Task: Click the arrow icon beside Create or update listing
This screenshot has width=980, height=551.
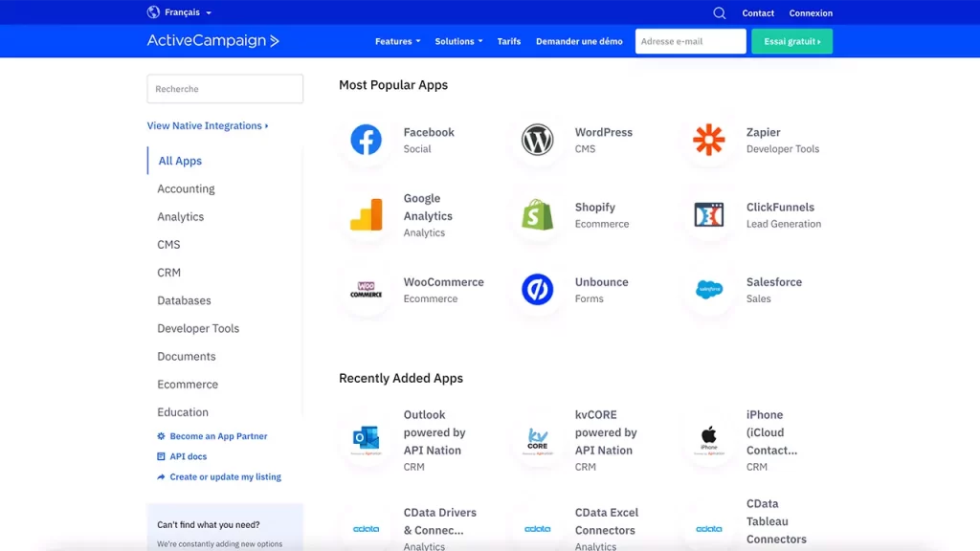Action: tap(161, 476)
